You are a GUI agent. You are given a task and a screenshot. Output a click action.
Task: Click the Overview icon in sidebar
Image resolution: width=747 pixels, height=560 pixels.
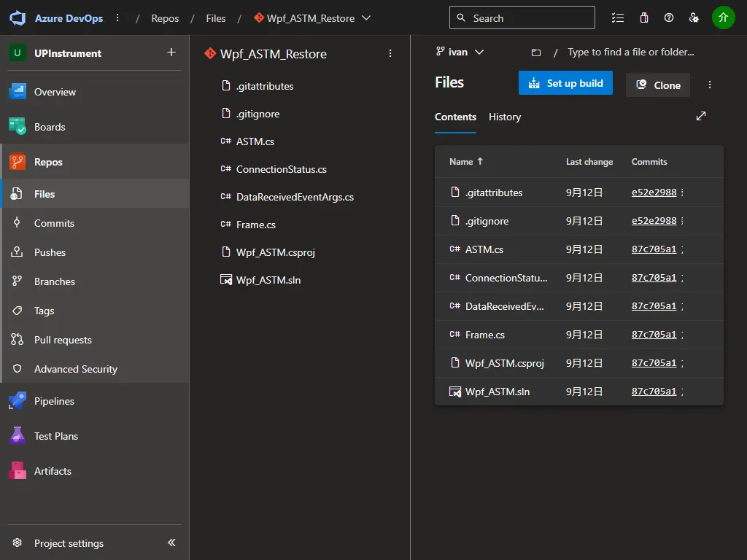click(x=18, y=91)
